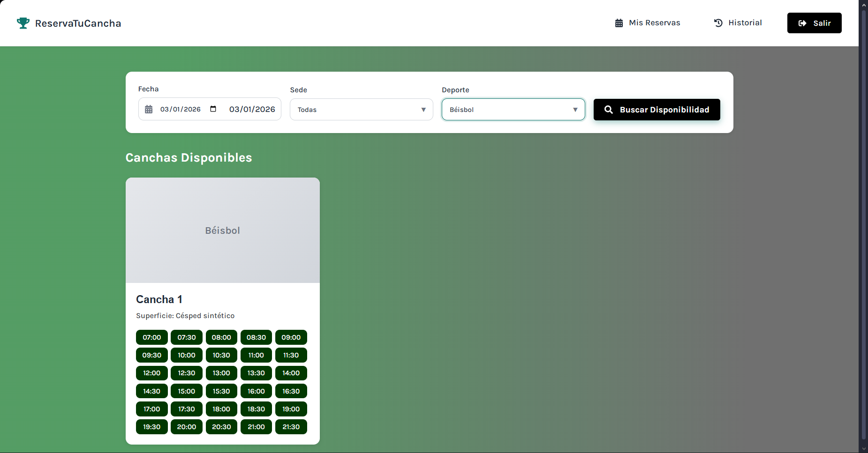Screen dimensions: 868x453
Task: Select the 07:00 time slot
Action: point(151,337)
